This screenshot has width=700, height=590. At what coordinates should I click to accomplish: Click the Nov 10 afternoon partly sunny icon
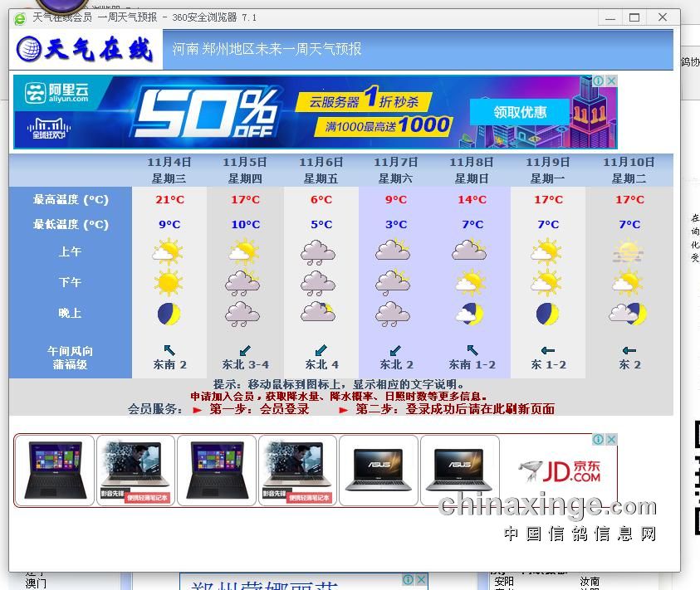coord(628,283)
